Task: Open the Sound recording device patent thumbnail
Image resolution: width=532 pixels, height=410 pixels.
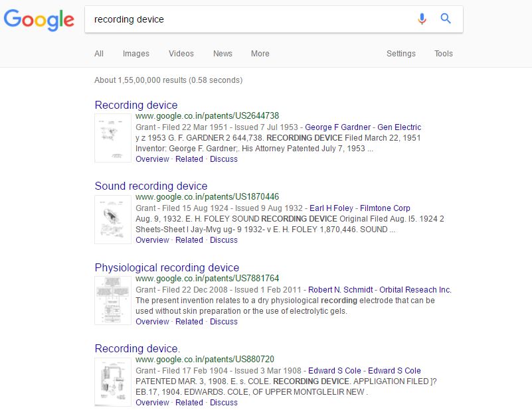Action: click(113, 219)
